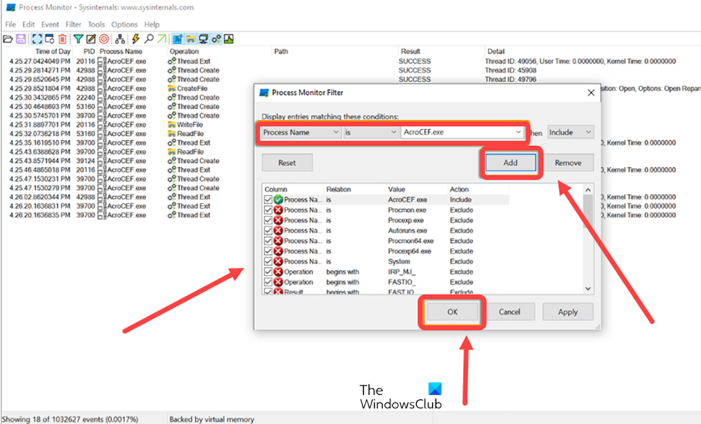This screenshot has width=701, height=424.
Task: Click the Clear (trash can) toolbar icon
Action: pyautogui.click(x=63, y=38)
